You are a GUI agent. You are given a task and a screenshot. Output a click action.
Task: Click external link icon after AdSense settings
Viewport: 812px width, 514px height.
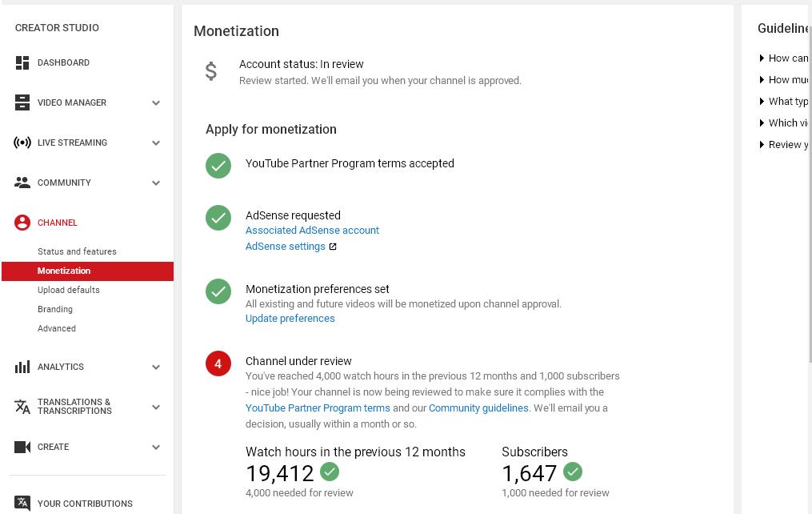pos(333,247)
